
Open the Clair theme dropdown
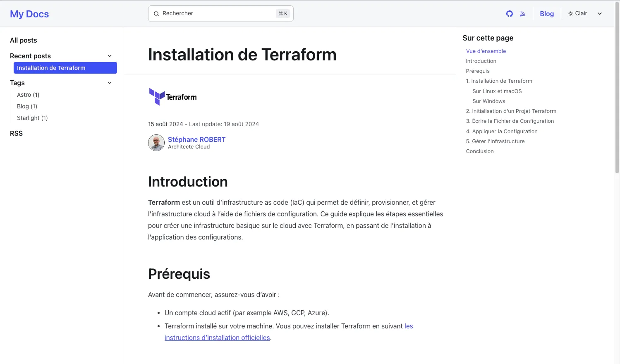(x=585, y=14)
